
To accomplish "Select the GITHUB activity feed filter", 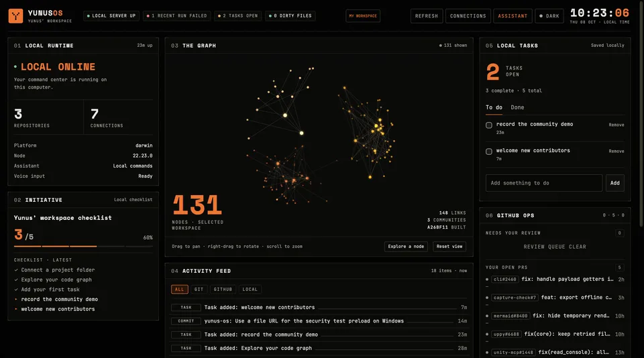I will point(223,290).
